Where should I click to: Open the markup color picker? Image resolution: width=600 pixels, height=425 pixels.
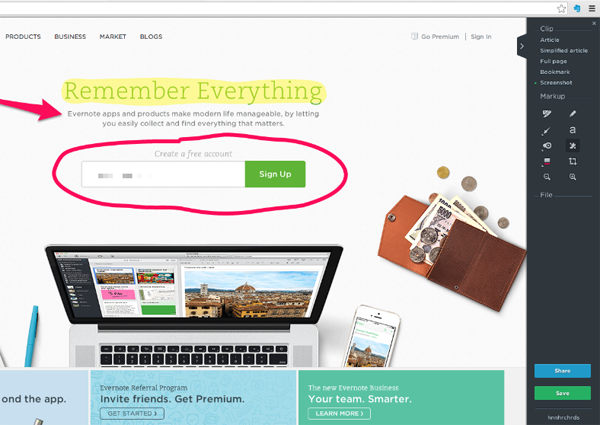pyautogui.click(x=547, y=161)
